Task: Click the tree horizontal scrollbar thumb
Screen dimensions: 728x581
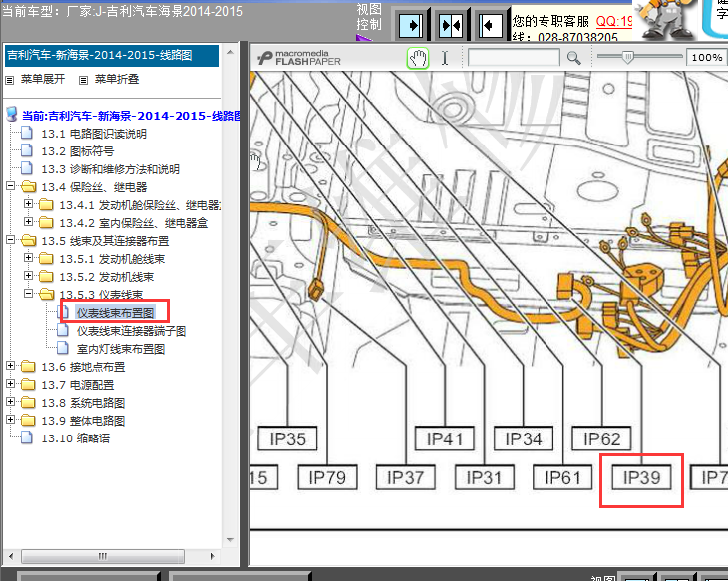Action: [x=103, y=556]
